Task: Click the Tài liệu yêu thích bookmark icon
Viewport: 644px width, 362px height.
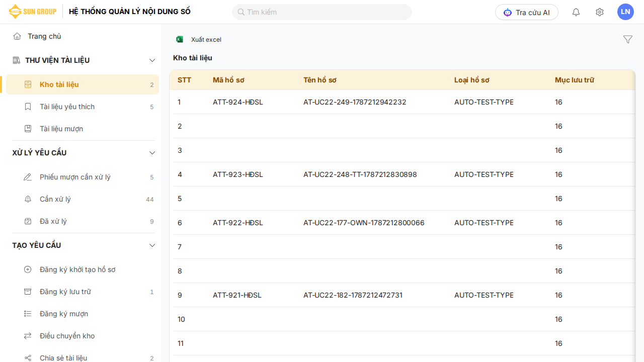Action: click(28, 107)
